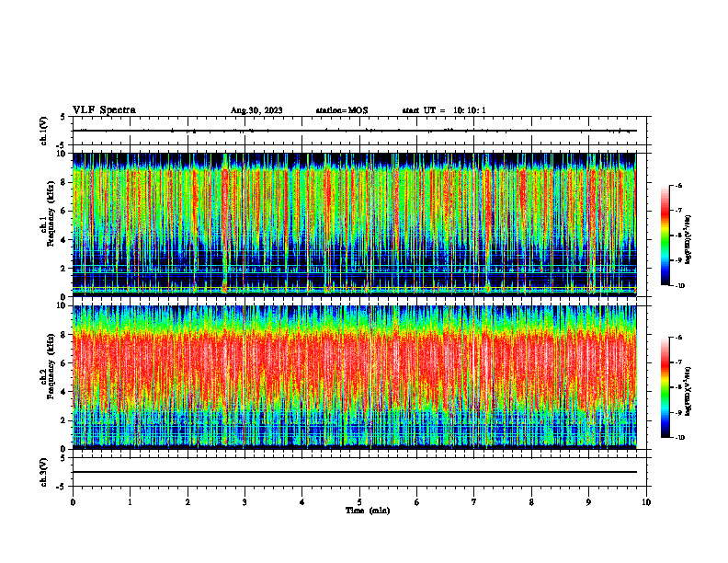Click the ch.2 spectrogram color scale bar
This screenshot has width=728, height=563.
(665, 387)
